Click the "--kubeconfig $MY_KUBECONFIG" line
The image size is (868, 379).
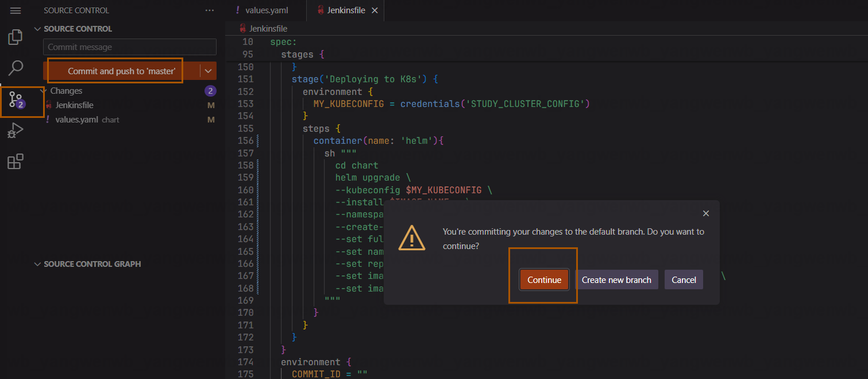(x=414, y=190)
